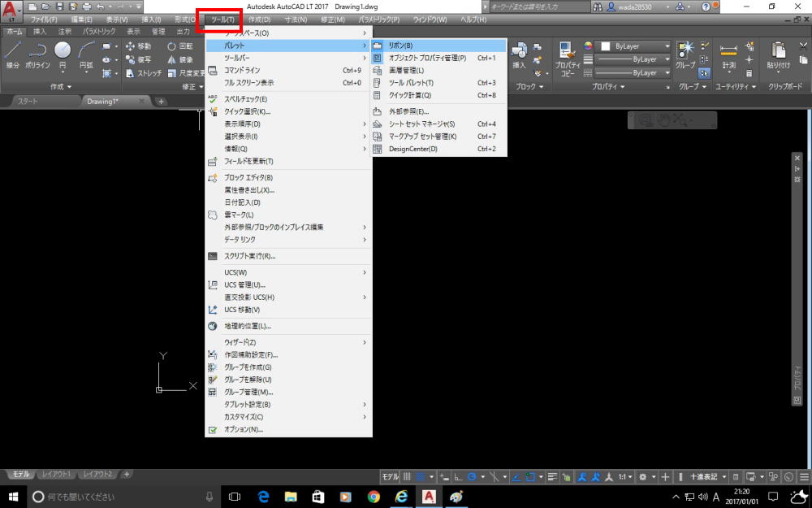This screenshot has width=812, height=508.
Task: Click the Open folder icon in quick access toolbar
Action: tap(45, 7)
